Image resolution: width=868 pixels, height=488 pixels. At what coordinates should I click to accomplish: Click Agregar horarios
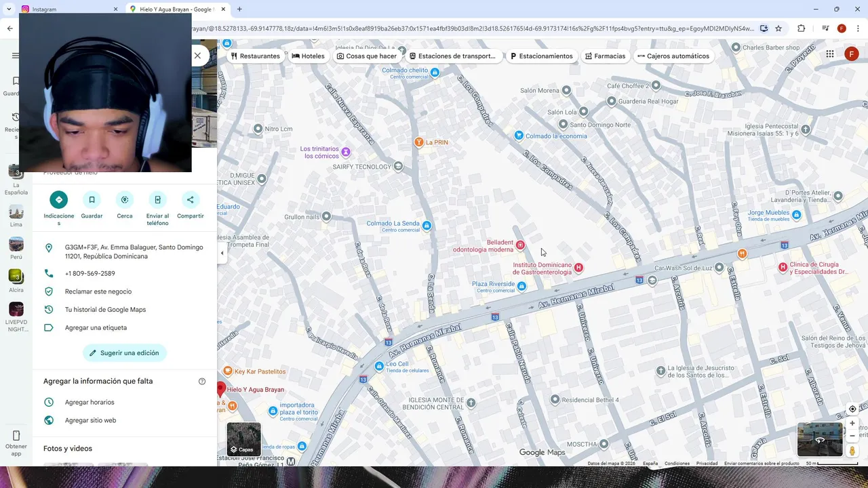click(x=125, y=403)
